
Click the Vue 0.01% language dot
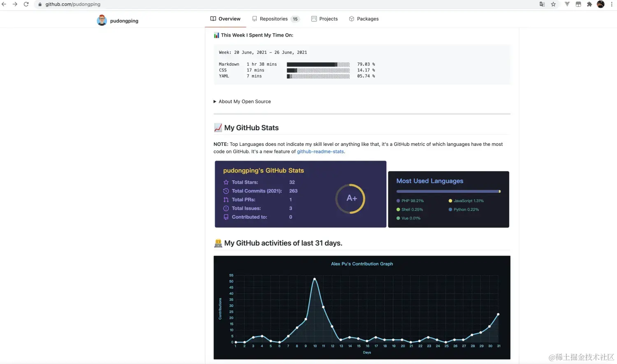tap(398, 218)
